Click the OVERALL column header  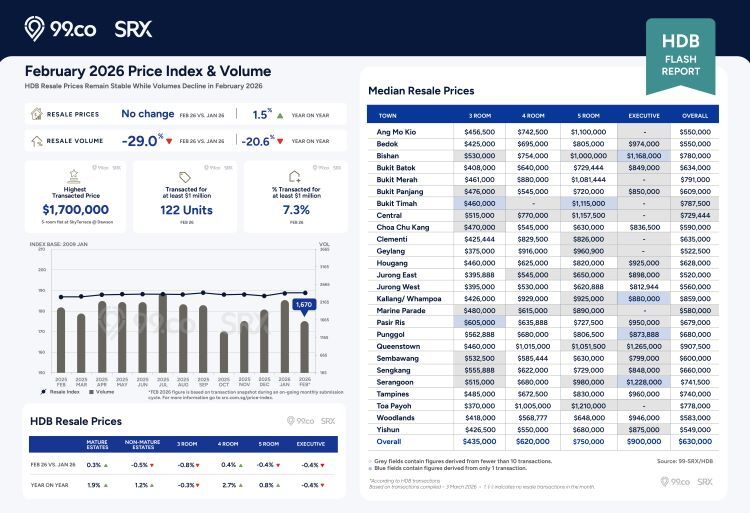pos(695,116)
